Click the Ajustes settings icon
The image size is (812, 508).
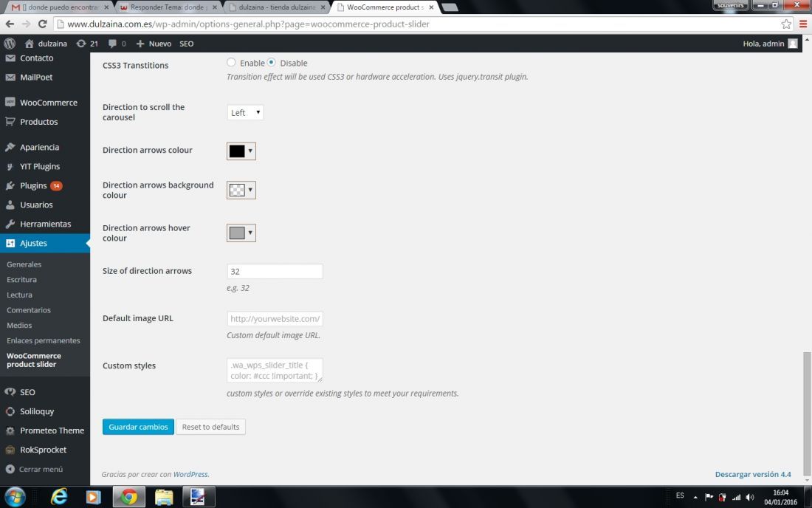tap(10, 243)
